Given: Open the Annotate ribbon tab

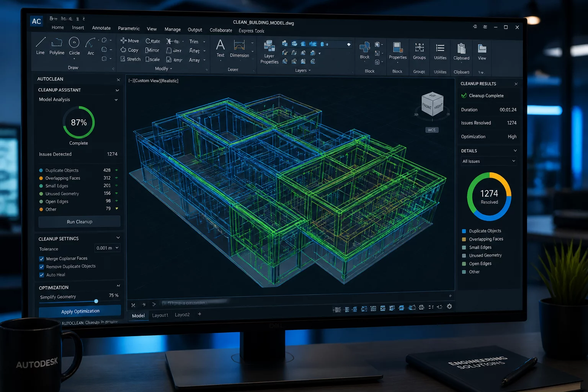Looking at the screenshot, I should pyautogui.click(x=101, y=28).
